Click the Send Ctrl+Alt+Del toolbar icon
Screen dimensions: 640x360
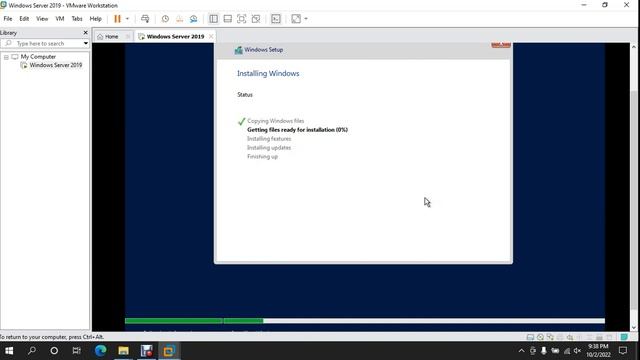[x=145, y=19]
